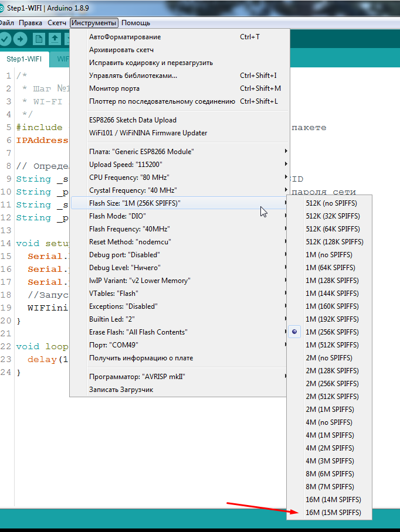Viewport: 400px width, 532px height.
Task: Choose 4M (2M SPIFFS) flash size
Action: pos(330,448)
